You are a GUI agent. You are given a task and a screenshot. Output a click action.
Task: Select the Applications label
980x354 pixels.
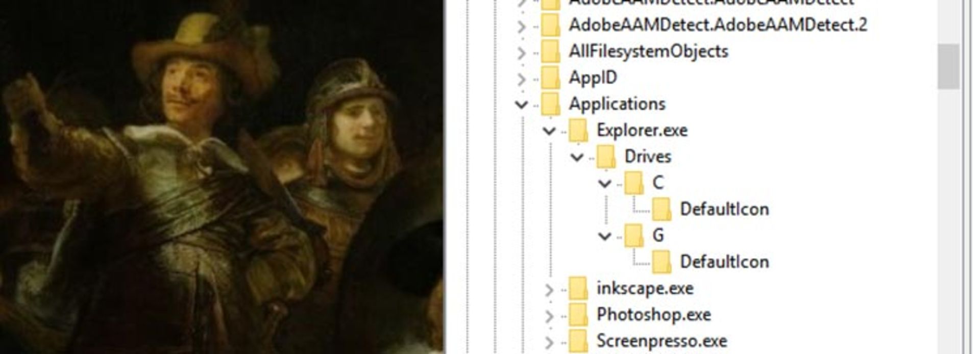pos(618,105)
